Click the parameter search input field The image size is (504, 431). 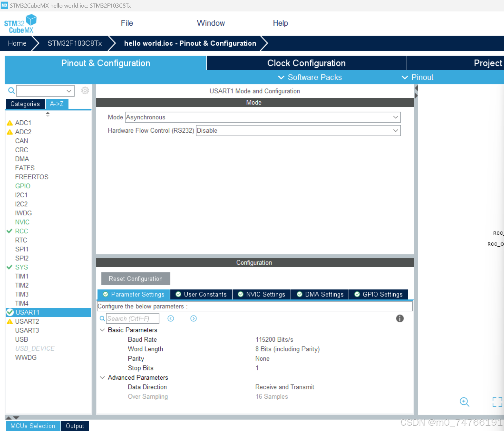point(132,319)
